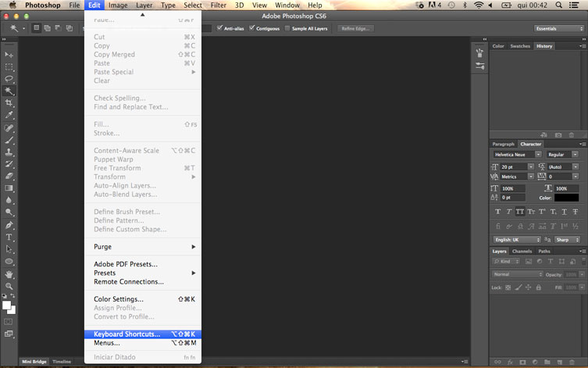Select the Magic Wand tool in toolbox
588x368 pixels.
9,91
